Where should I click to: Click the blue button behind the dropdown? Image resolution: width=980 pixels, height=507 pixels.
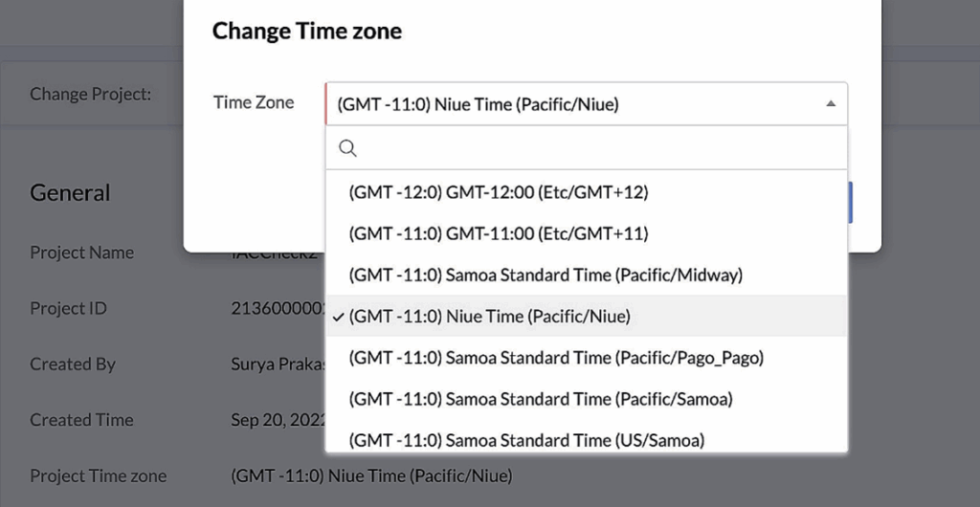point(850,203)
